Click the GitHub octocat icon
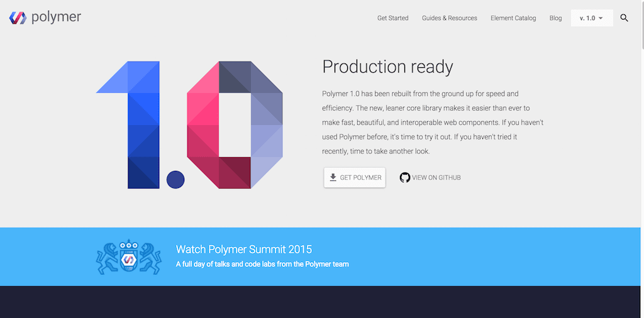Image resolution: width=644 pixels, height=318 pixels. coord(404,178)
